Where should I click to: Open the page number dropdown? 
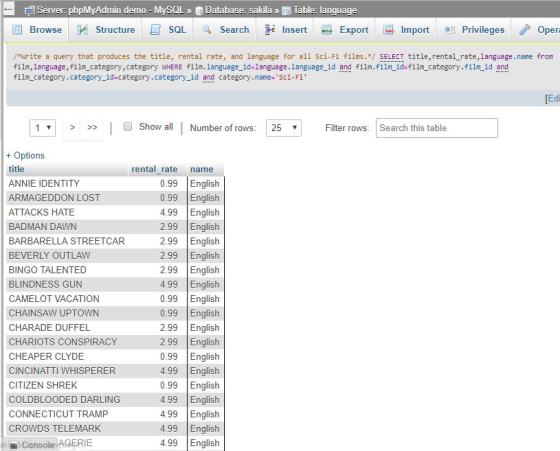(42, 127)
